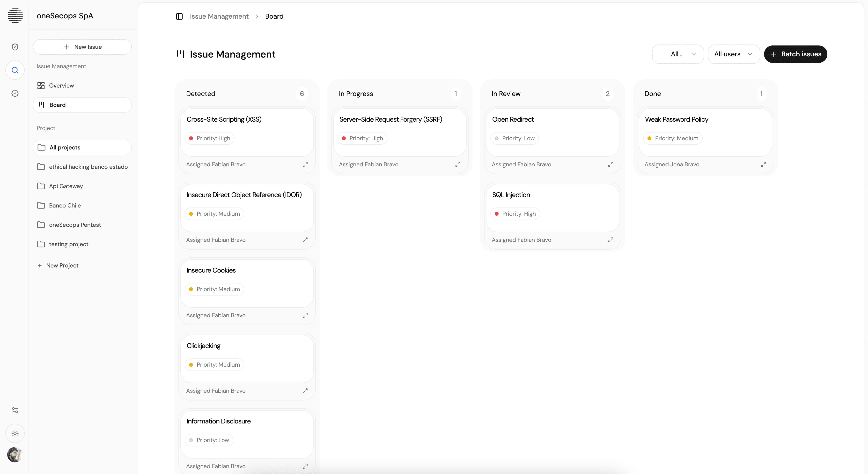Expand the SSRF issue card
This screenshot has width=868, height=474.
tap(458, 164)
